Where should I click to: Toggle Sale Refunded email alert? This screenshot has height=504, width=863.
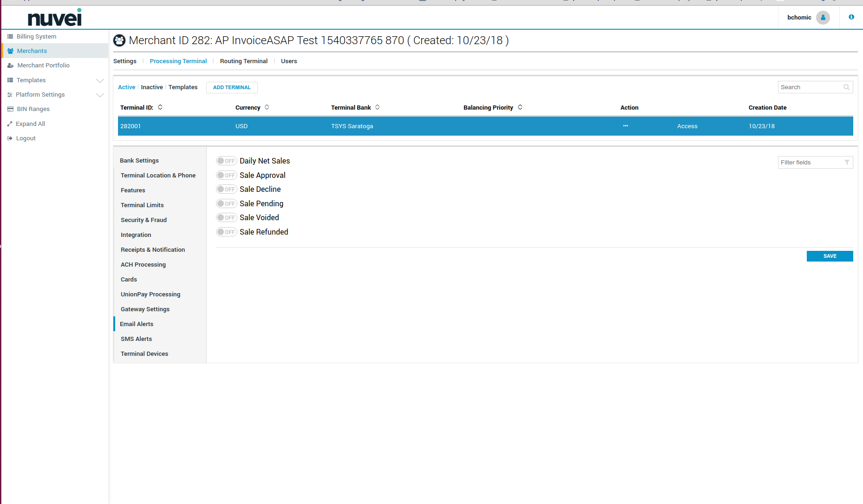(x=227, y=232)
